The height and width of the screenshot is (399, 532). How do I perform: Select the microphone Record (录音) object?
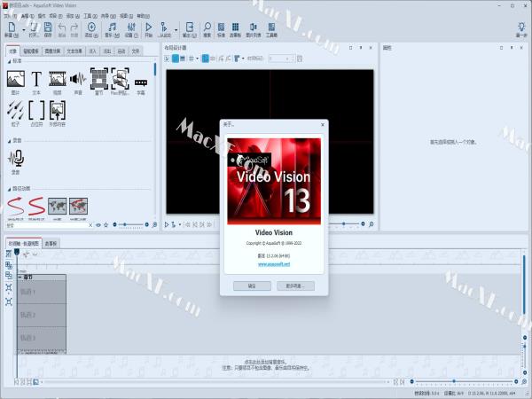(x=16, y=159)
